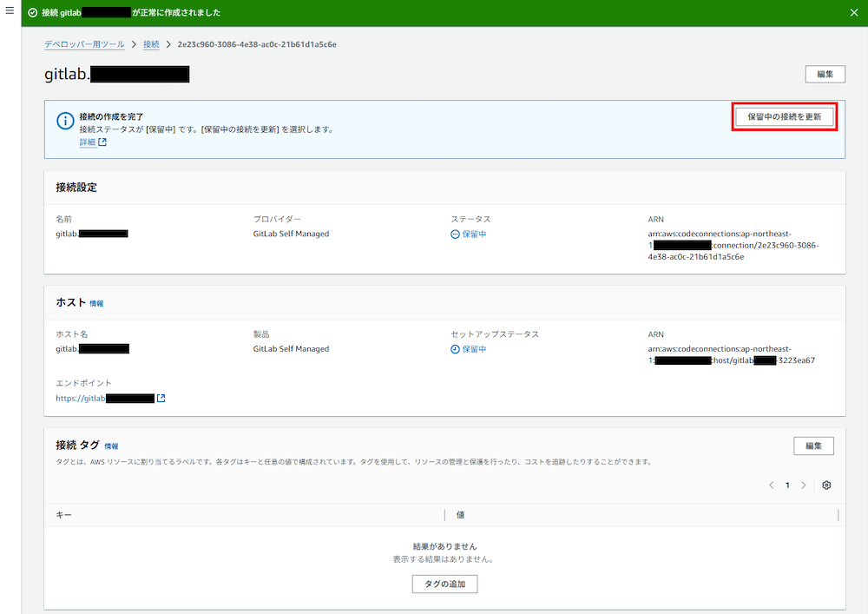Open the 詳細 link in info box
Viewport: 868px width, 614px height.
click(88, 142)
